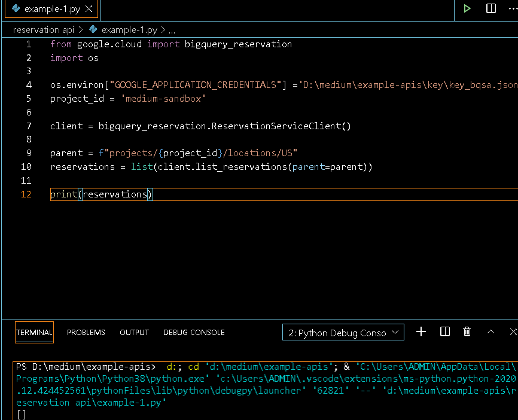Kill the terminal with the trash icon
Screen dimensions: 518x420
(467, 332)
